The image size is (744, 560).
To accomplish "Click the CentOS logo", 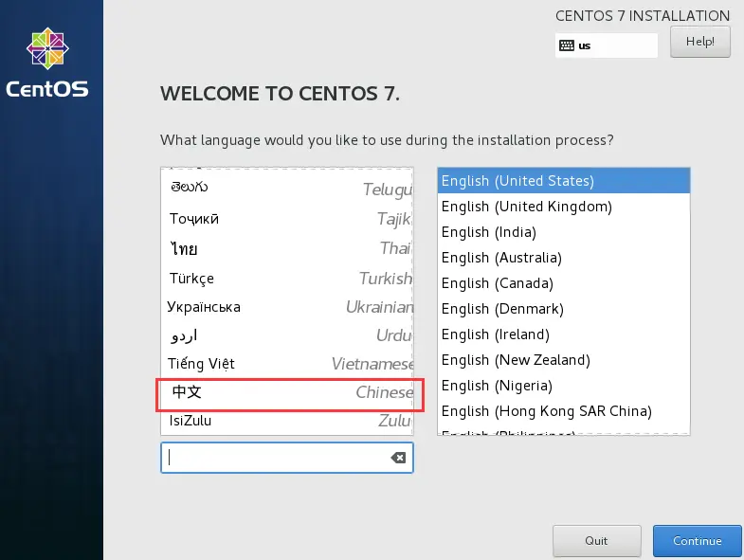I will tap(47, 63).
